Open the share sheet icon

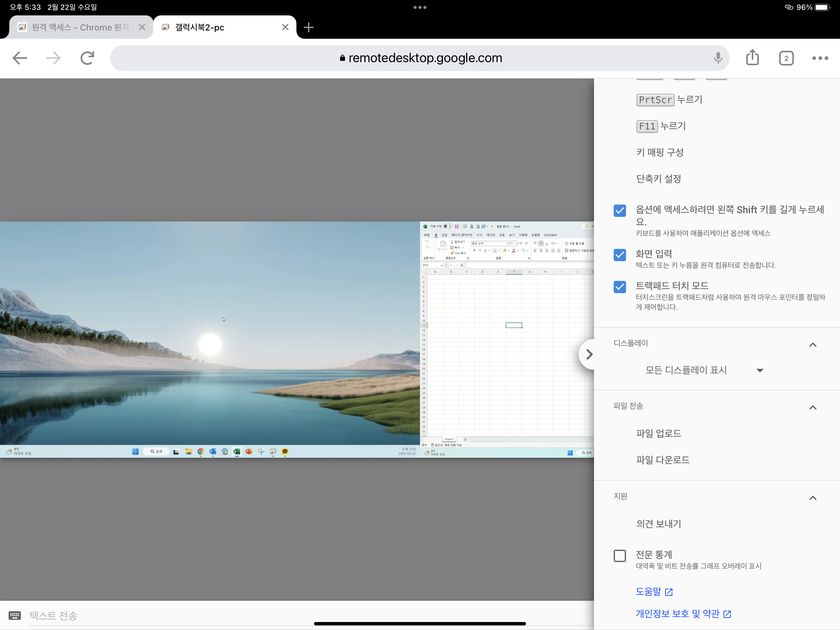[752, 58]
